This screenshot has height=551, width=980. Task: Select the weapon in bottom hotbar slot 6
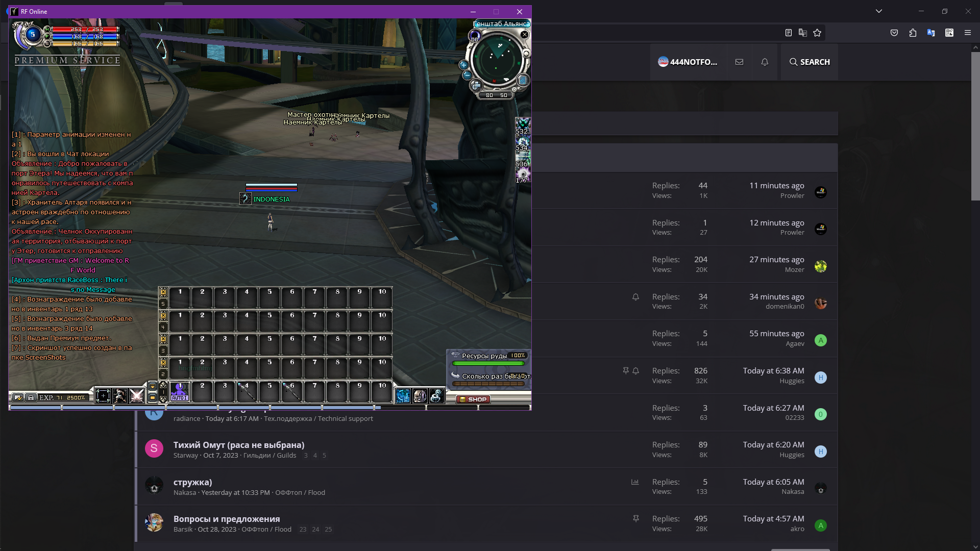(x=291, y=392)
